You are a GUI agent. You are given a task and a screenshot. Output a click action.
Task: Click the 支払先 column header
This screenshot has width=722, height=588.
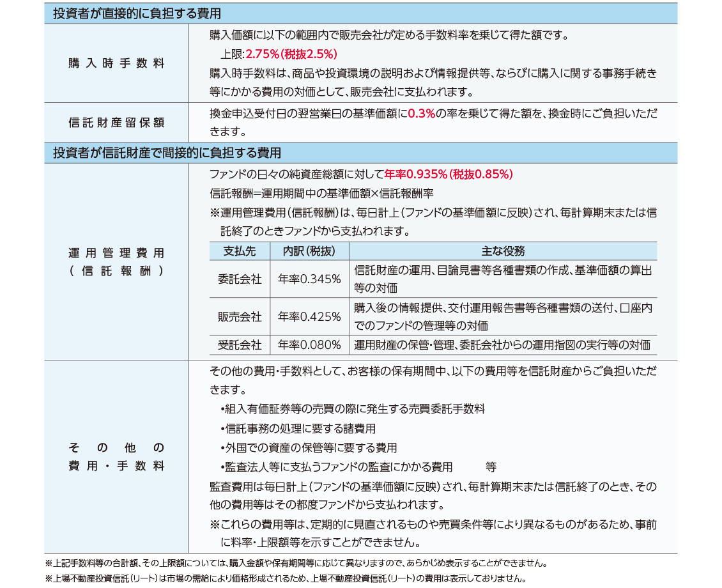click(x=240, y=251)
